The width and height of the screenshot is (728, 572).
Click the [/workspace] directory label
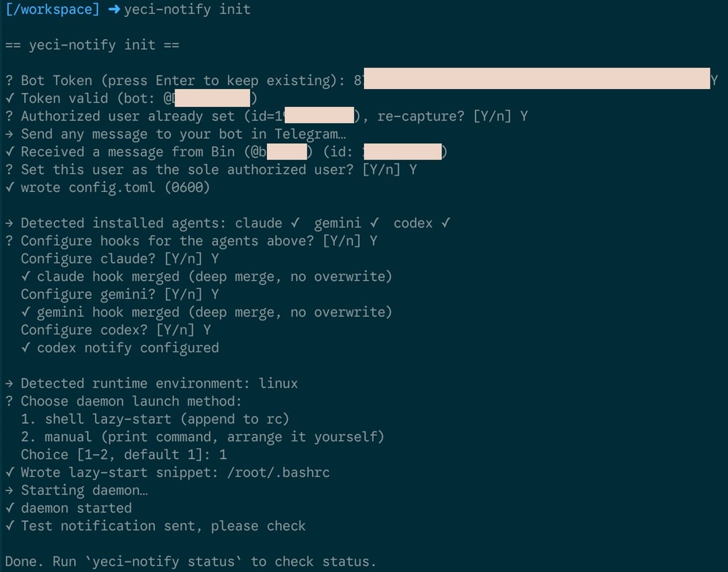(x=53, y=9)
